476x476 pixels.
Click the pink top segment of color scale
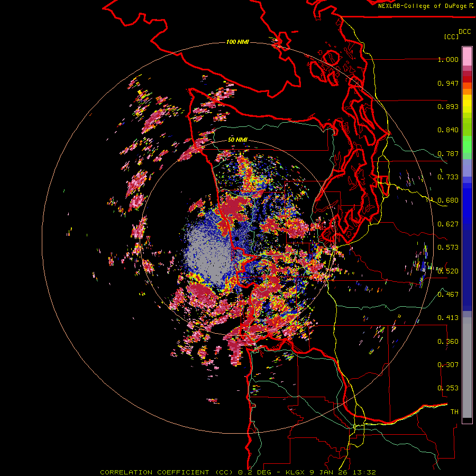467,56
